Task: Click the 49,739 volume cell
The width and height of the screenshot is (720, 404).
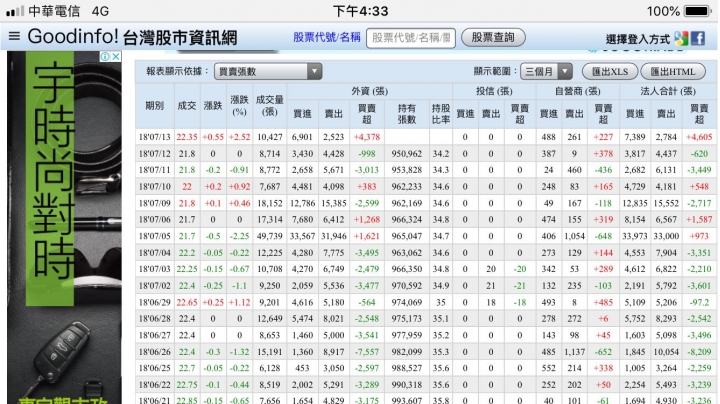Action: [270, 236]
